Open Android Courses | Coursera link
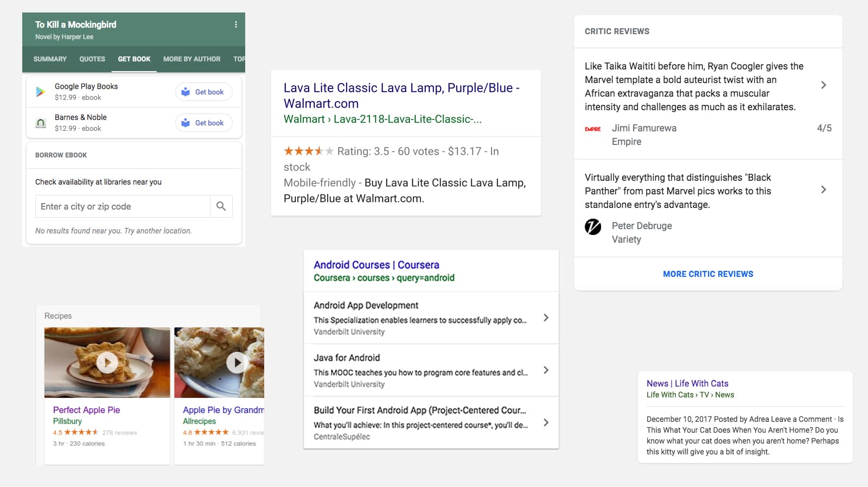Image resolution: width=868 pixels, height=487 pixels. click(x=376, y=265)
